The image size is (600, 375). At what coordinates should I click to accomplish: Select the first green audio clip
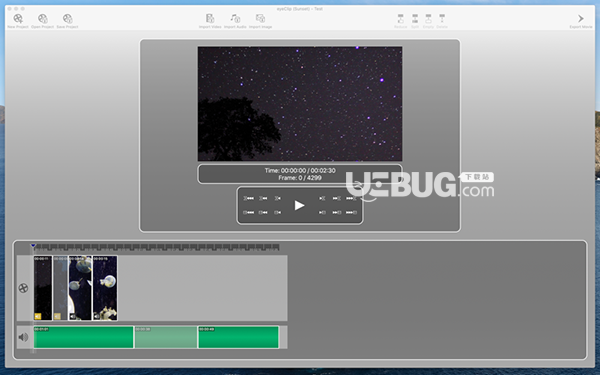(83, 337)
